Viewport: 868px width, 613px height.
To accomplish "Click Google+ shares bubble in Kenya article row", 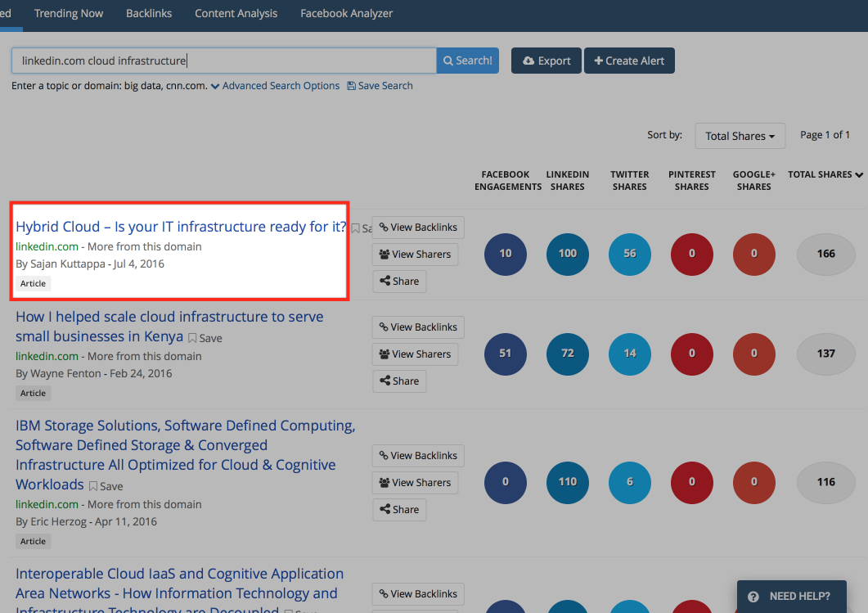I will [x=754, y=354].
